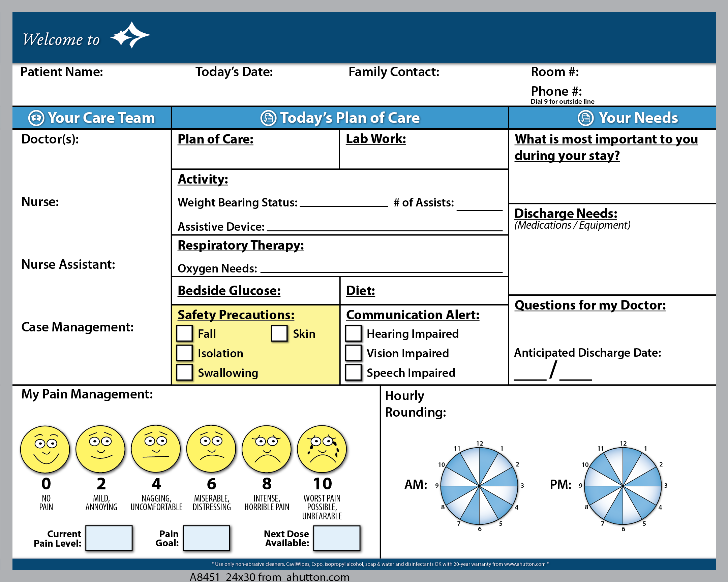Click the Diet heading

[x=361, y=291]
